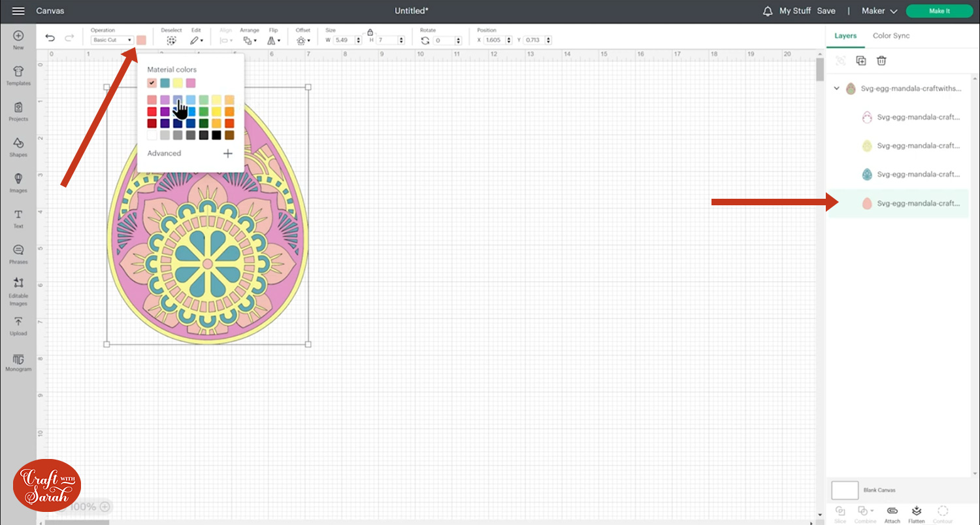Click the Canvas title in the header

50,11
